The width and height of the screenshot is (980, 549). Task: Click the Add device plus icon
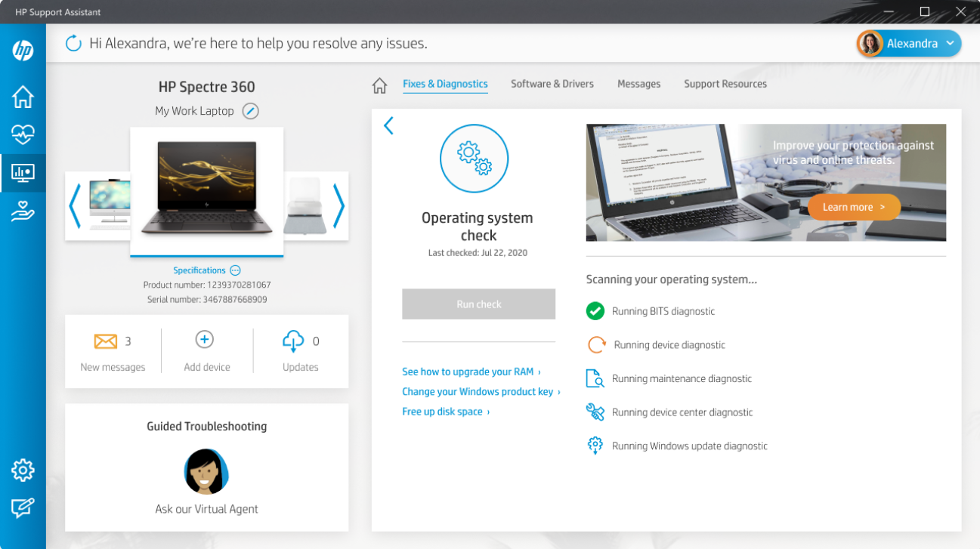(x=204, y=340)
